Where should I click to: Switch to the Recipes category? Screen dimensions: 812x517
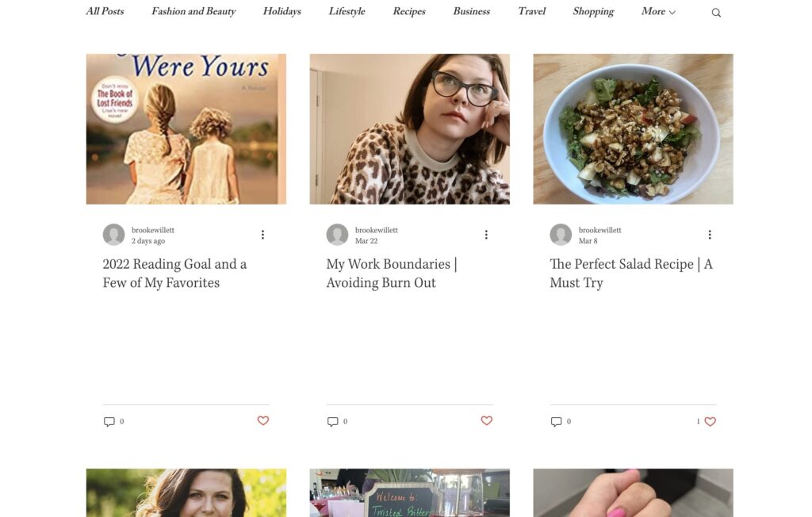409,12
